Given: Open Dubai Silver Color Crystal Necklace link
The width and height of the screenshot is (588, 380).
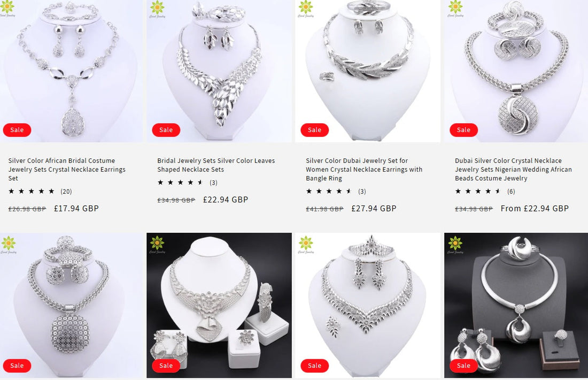Looking at the screenshot, I should point(513,169).
